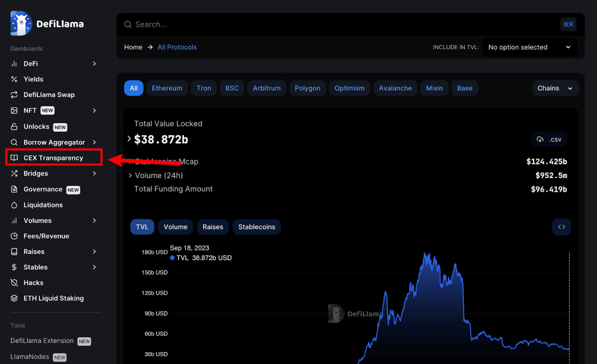The height and width of the screenshot is (364, 597).
Task: Download the .csv file
Action: 549,140
